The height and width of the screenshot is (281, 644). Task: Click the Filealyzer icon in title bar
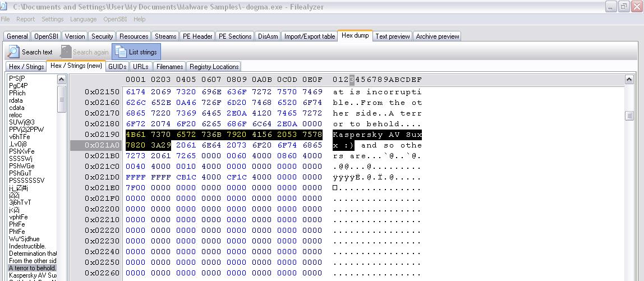click(4, 7)
